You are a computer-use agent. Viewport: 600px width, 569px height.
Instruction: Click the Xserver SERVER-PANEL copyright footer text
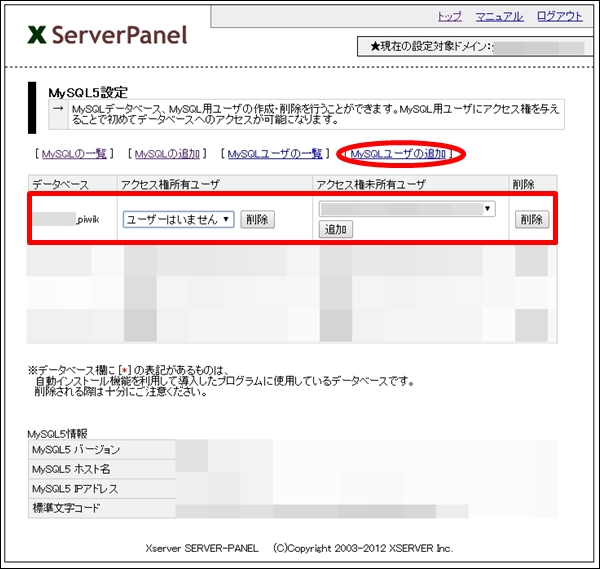[299, 549]
